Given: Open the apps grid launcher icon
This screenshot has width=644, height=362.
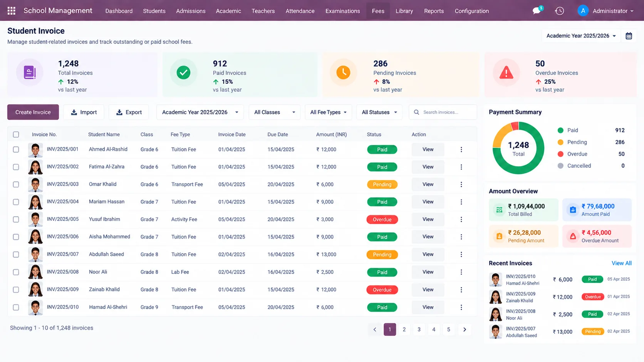Looking at the screenshot, I should 12,11.
